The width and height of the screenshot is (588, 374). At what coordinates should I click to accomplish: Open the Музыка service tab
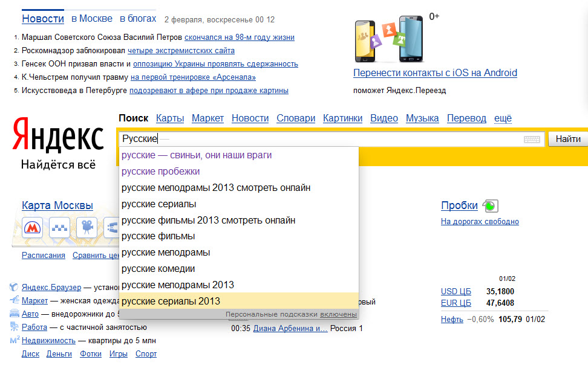point(422,118)
